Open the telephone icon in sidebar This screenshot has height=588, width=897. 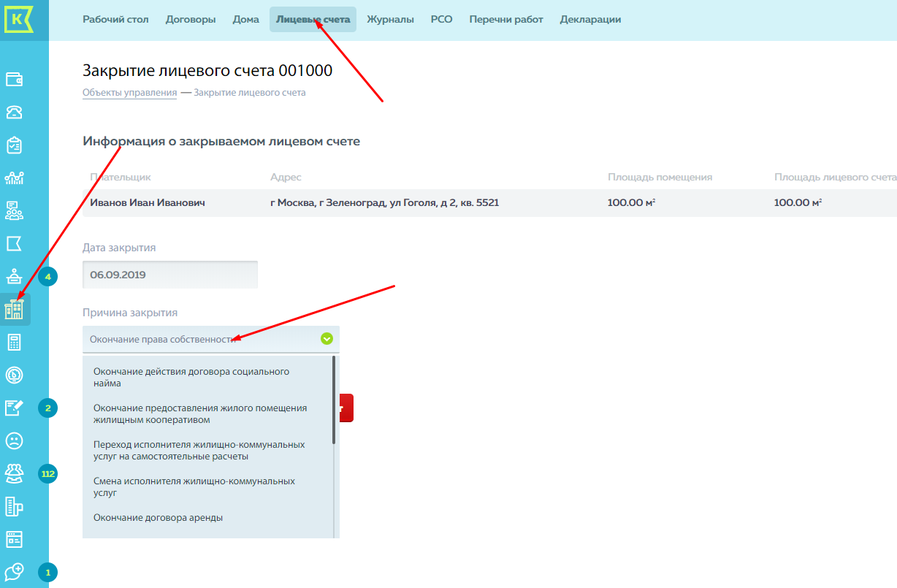(15, 112)
